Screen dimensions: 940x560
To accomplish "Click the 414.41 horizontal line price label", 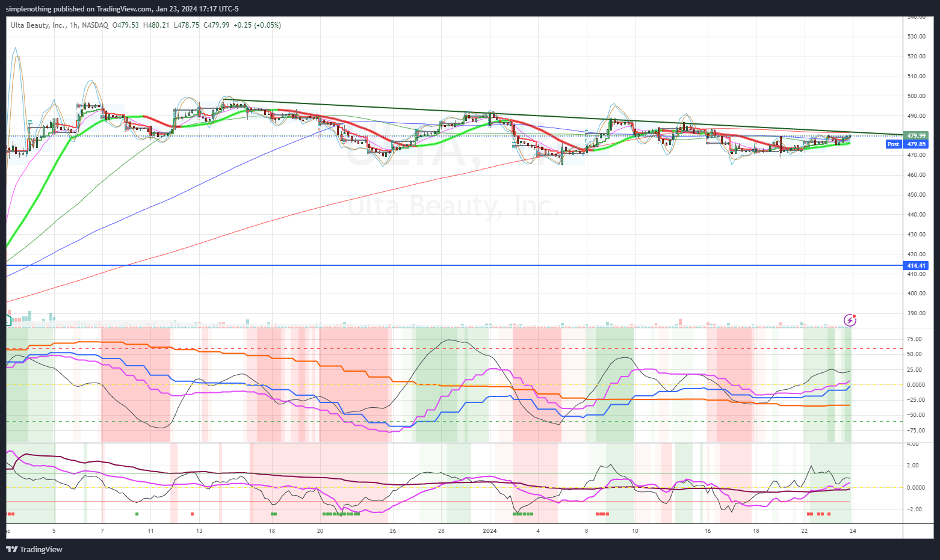I will 917,265.
